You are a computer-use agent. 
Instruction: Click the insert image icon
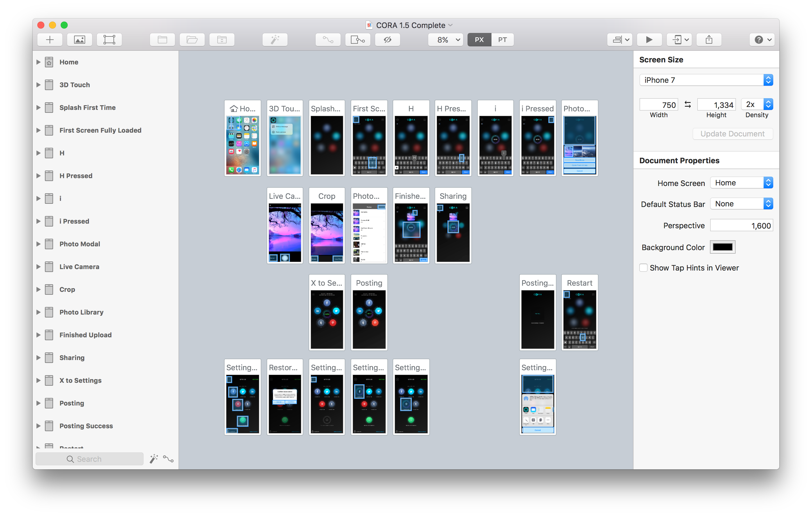[x=79, y=39]
